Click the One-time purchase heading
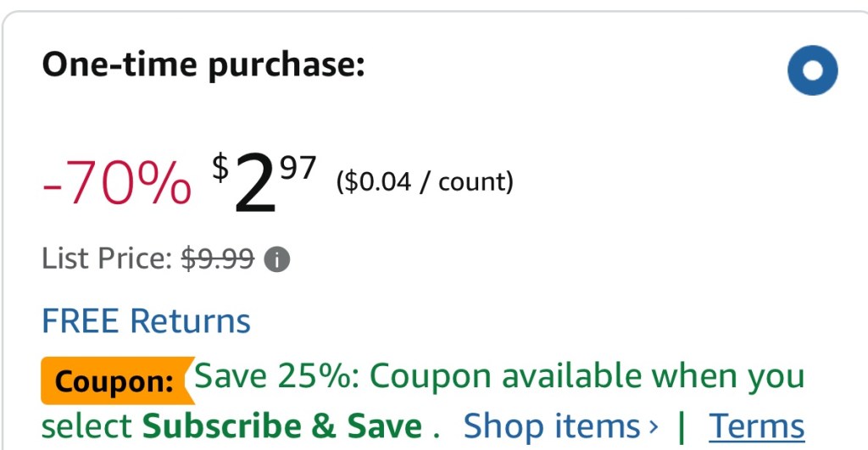Image resolution: width=868 pixels, height=450 pixels. pyautogui.click(x=203, y=64)
